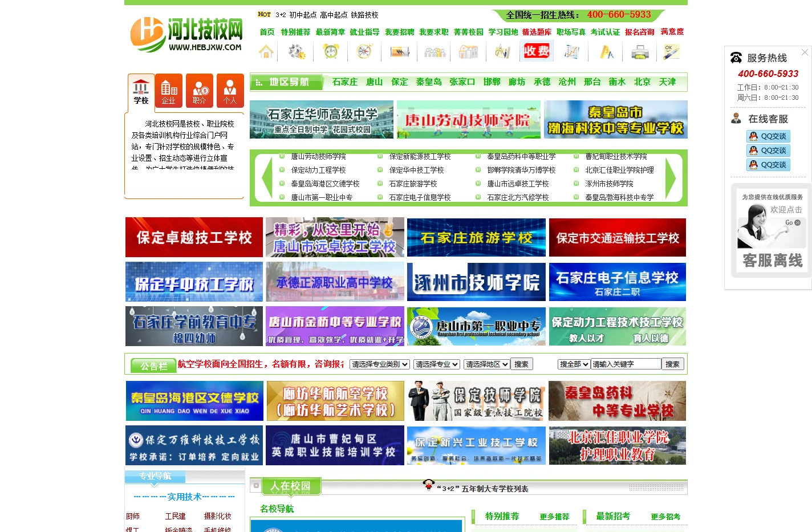The height and width of the screenshot is (532, 812).
Task: Click 涿州市技师学院 text link in list
Action: 609,184
